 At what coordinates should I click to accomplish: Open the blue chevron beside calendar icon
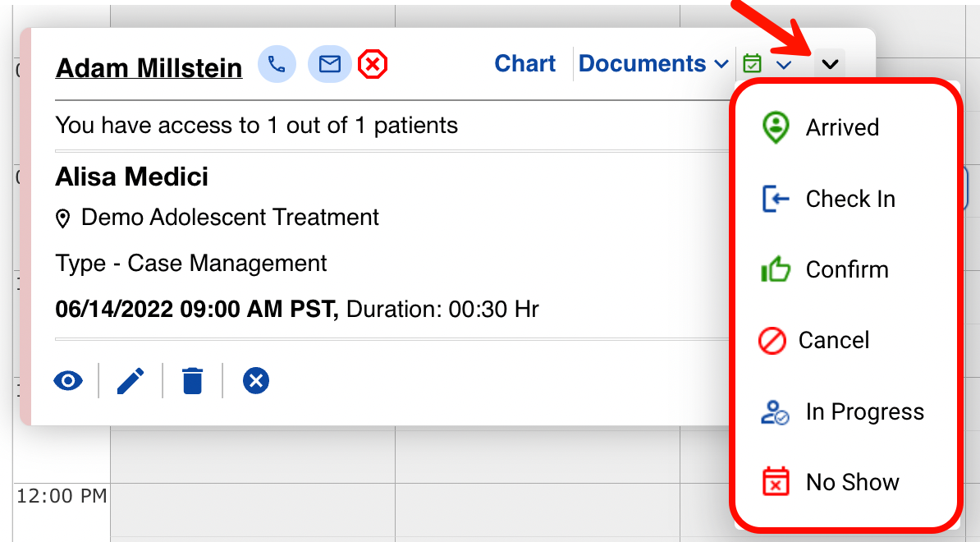coord(784,64)
